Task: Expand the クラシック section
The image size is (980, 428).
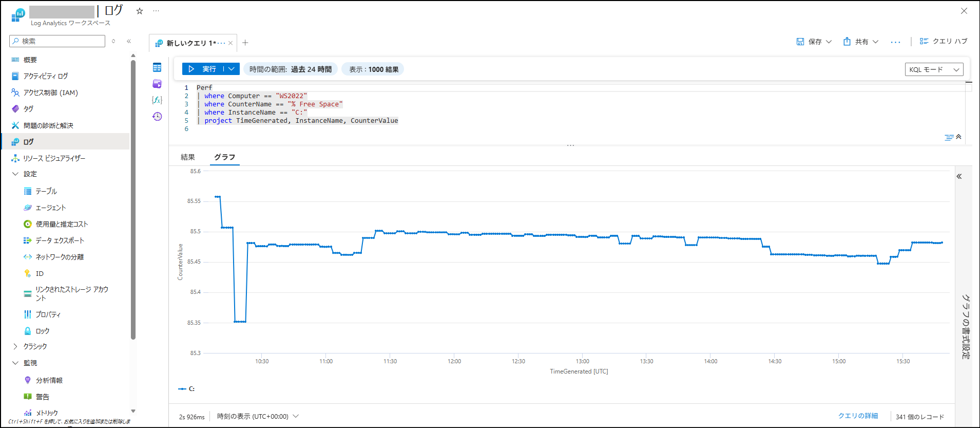Action: (15, 346)
